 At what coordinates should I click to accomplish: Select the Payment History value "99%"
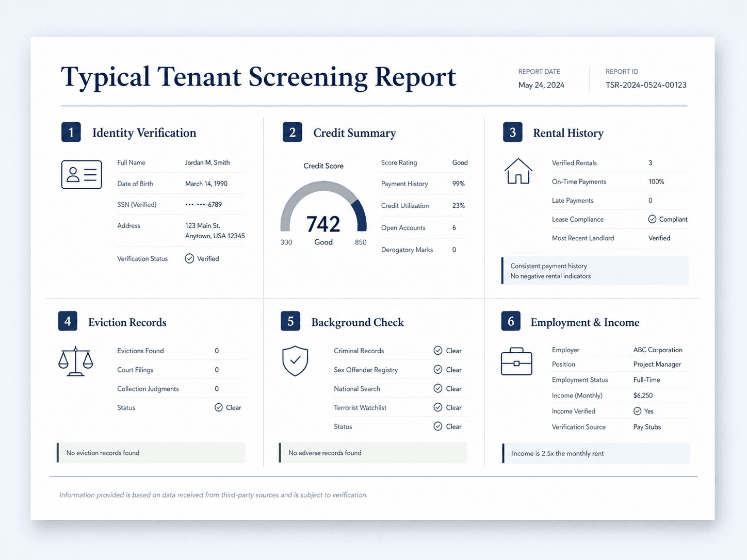tap(459, 184)
